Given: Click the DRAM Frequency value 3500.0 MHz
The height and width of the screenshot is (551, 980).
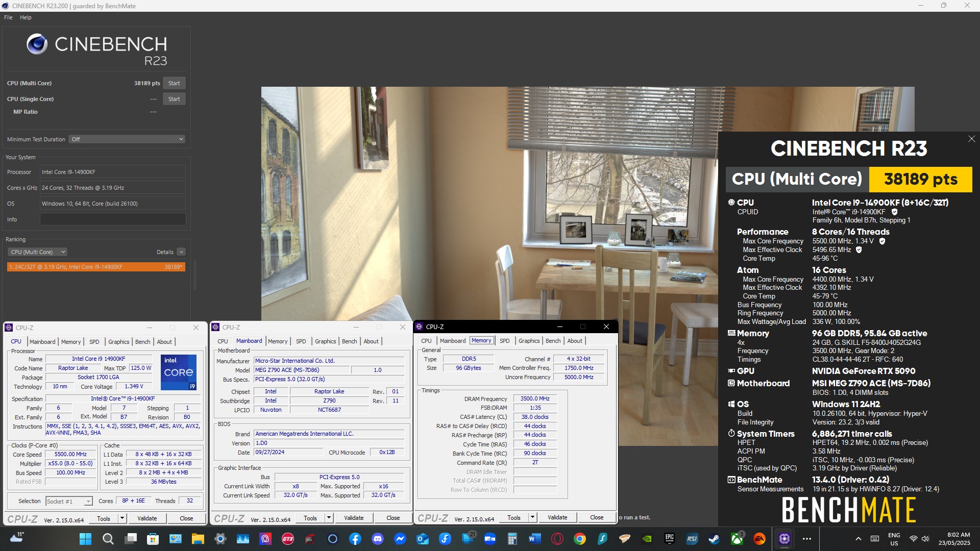Looking at the screenshot, I should coord(534,399).
